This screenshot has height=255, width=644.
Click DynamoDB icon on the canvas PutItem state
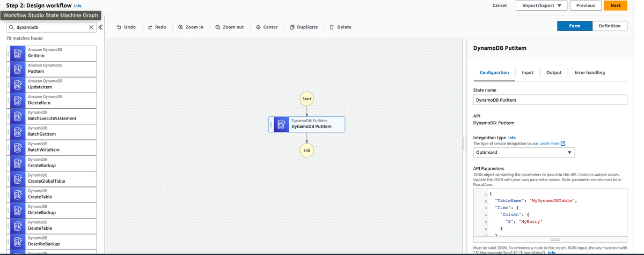click(x=281, y=124)
